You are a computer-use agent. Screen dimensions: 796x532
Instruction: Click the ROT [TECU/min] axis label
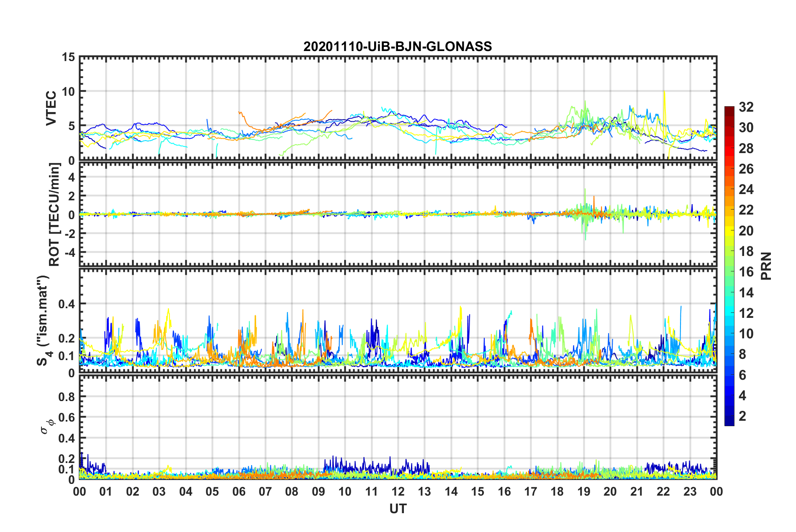(54, 215)
